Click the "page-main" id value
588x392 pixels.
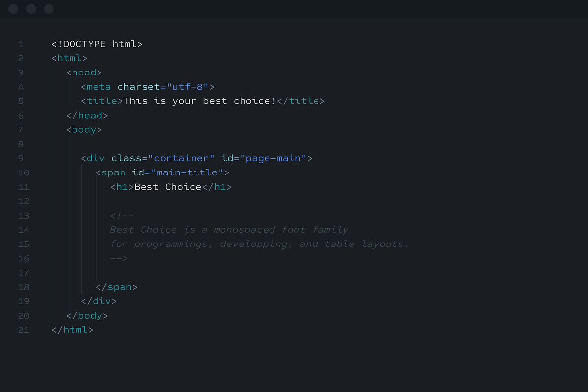tap(273, 158)
